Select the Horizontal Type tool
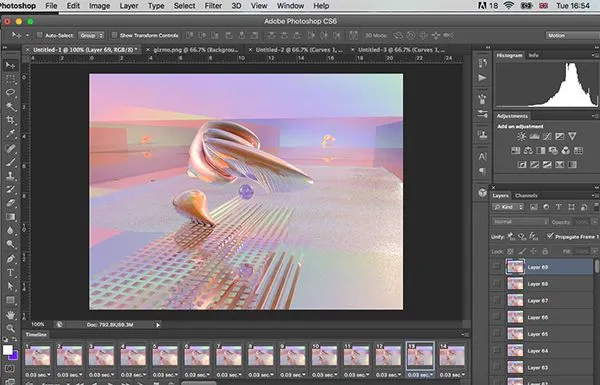Viewport: 600px width, 385px height. point(10,272)
